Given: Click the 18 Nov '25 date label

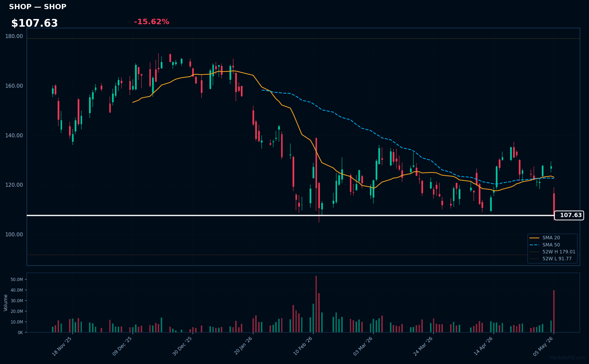Looking at the screenshot, I should click(62, 346).
